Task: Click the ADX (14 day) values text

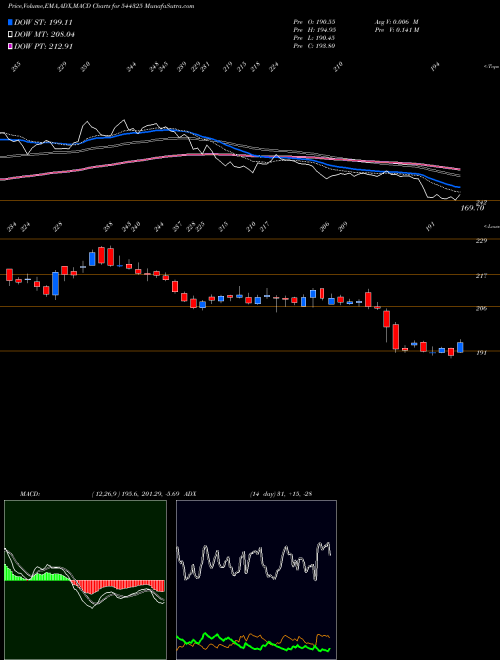Action: click(x=280, y=493)
